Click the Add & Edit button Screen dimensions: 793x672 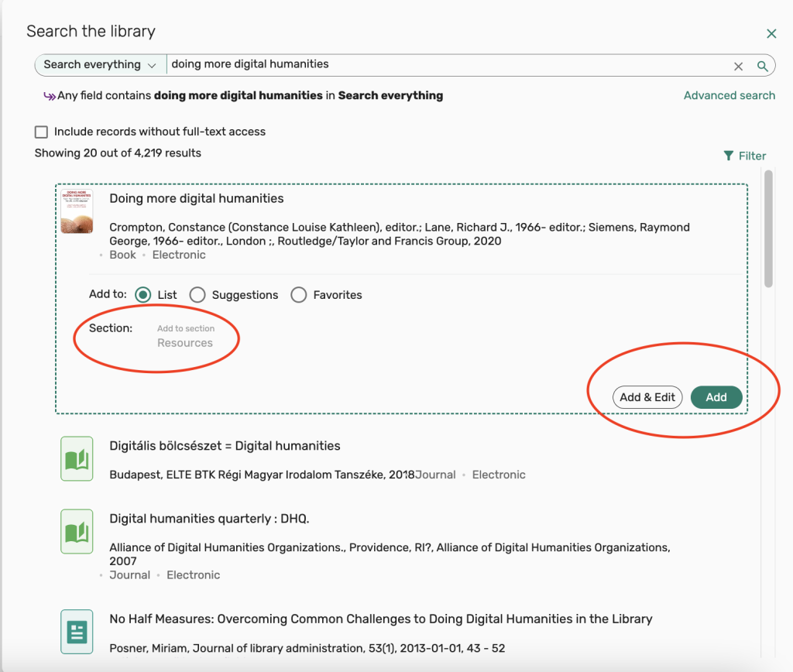coord(647,397)
